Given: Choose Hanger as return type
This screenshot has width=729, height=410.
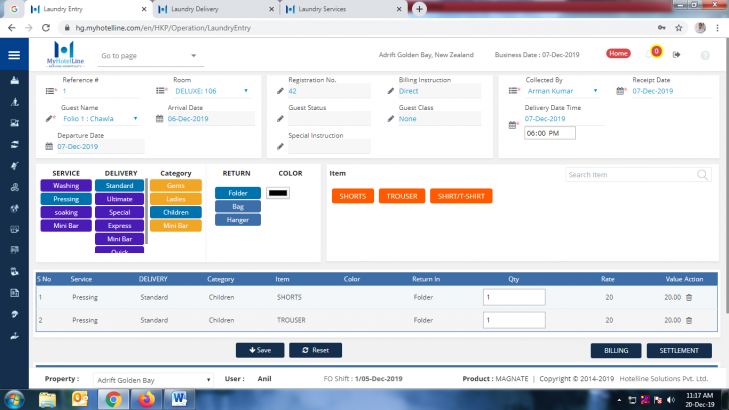Looking at the screenshot, I should [x=238, y=219].
